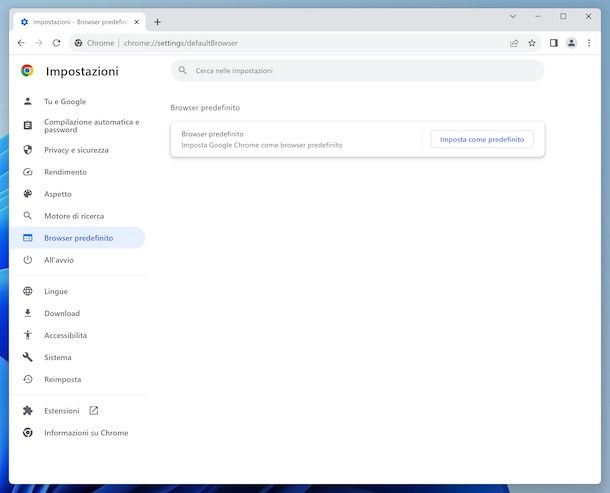The image size is (610, 493).
Task: Click 'Imposta Google Chrome come browser predefinito' text
Action: [262, 145]
